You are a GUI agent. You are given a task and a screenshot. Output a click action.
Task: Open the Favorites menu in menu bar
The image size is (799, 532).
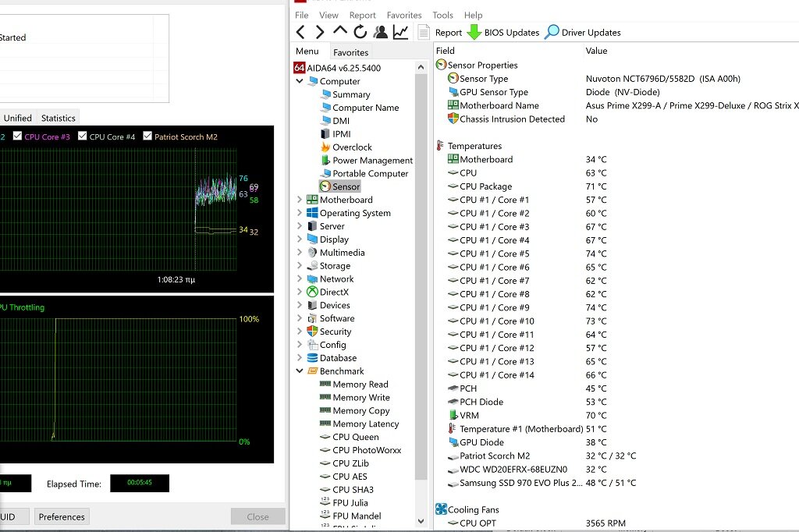pos(404,16)
